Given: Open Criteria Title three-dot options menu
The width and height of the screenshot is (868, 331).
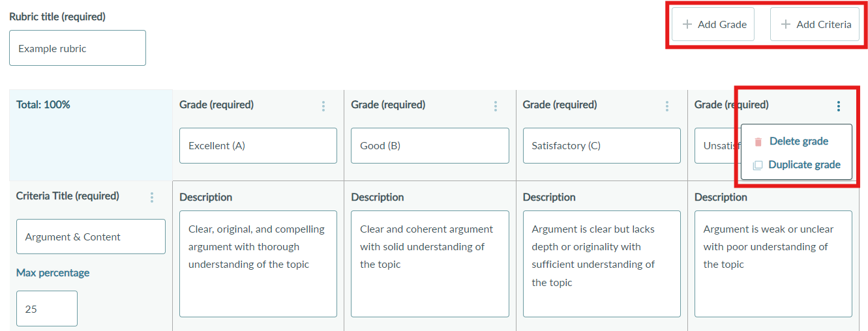Looking at the screenshot, I should coord(152,197).
